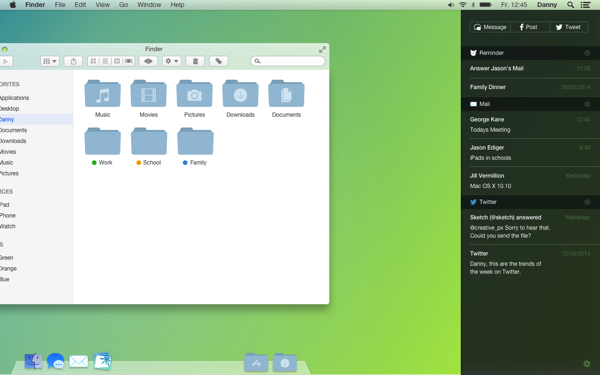
Task: Click the orange School tag dot
Action: 139,163
